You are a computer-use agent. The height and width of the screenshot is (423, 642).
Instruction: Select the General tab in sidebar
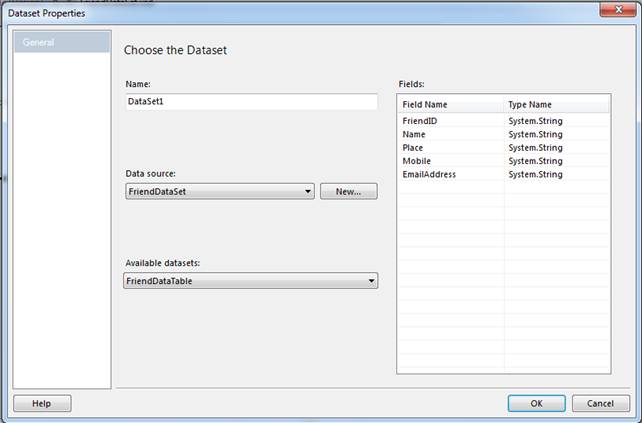(x=62, y=42)
